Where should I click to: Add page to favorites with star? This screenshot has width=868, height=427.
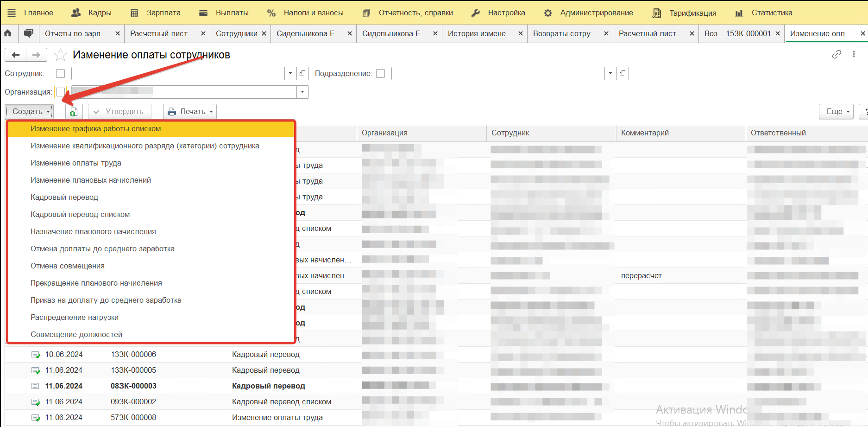click(60, 55)
